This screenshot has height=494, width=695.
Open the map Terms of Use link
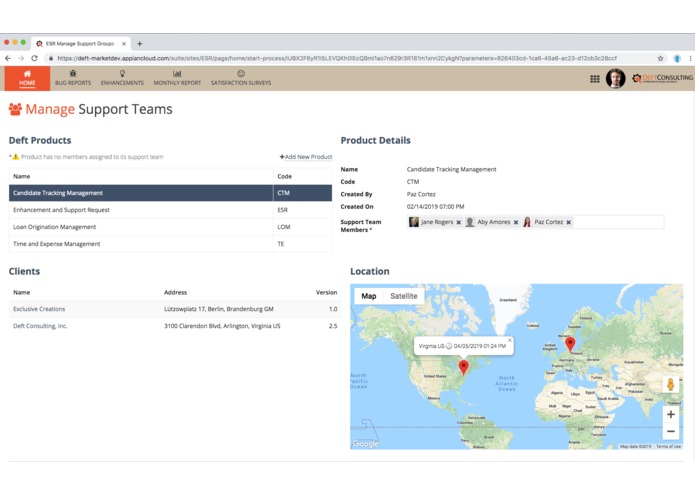point(668,447)
